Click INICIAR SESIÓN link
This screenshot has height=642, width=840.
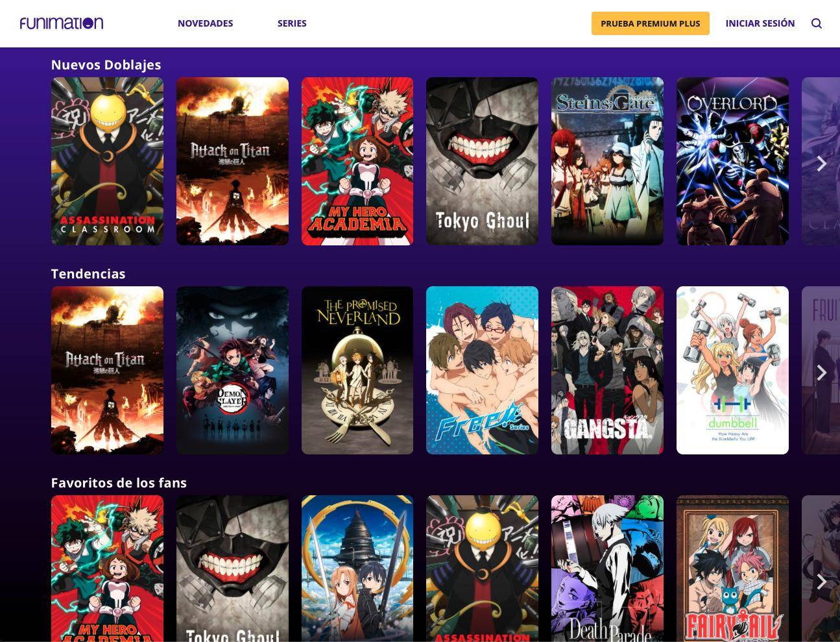[x=760, y=23]
